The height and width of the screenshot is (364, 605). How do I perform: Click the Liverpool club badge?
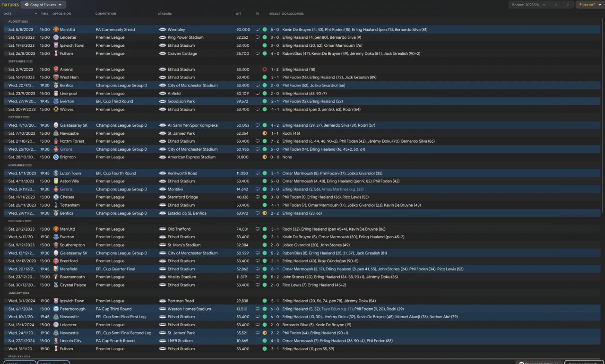(x=56, y=94)
